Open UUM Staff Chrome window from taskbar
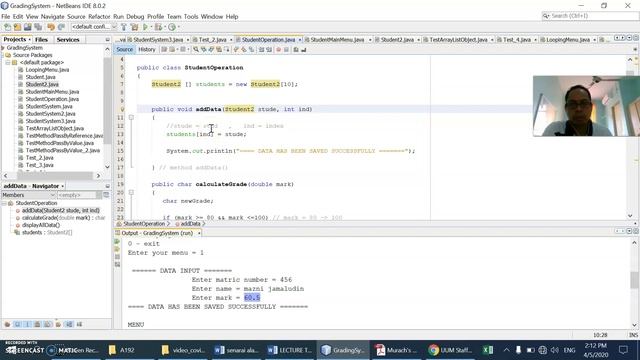The width and height of the screenshot is (640, 360). 451,350
